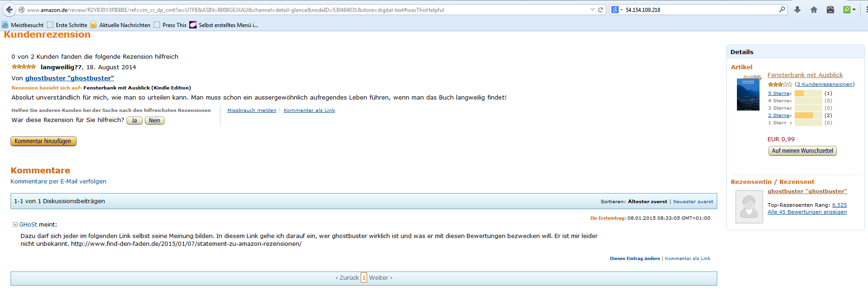Click the Zurück pagination link
This screenshot has width=868, height=299.
coord(347,278)
